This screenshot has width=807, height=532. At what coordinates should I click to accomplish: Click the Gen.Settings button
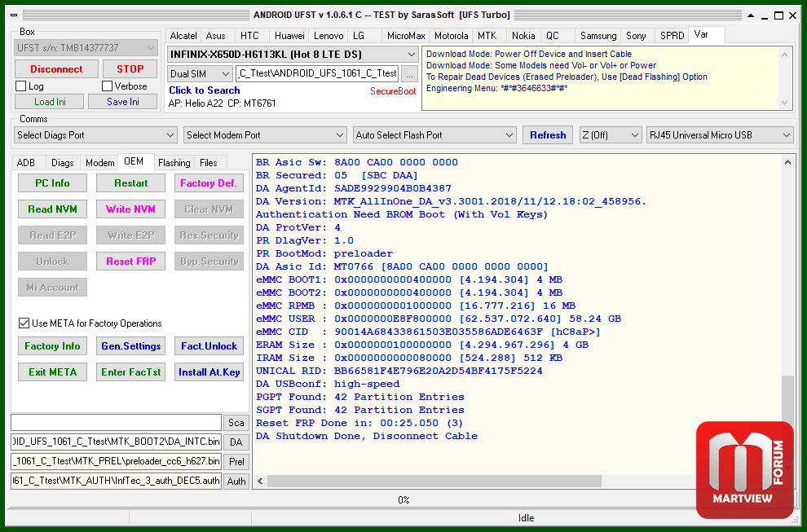[x=130, y=346]
